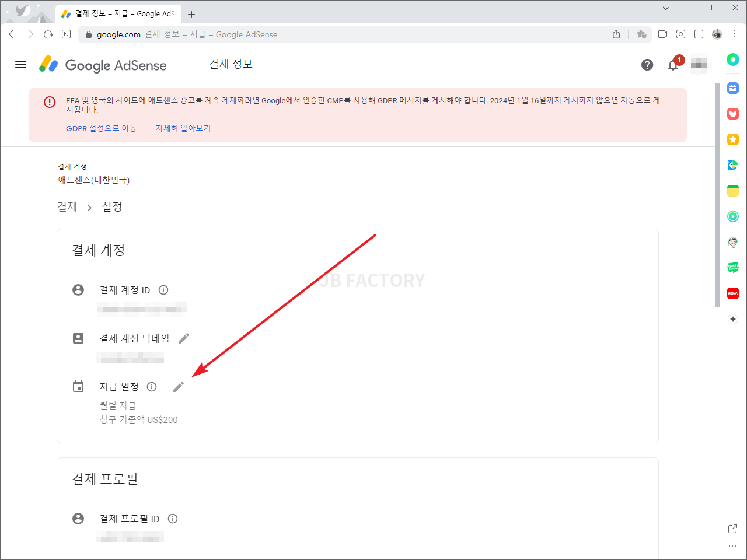This screenshot has height=560, width=747.
Task: Click the 애드센스(대한민국) account text
Action: coord(94,180)
